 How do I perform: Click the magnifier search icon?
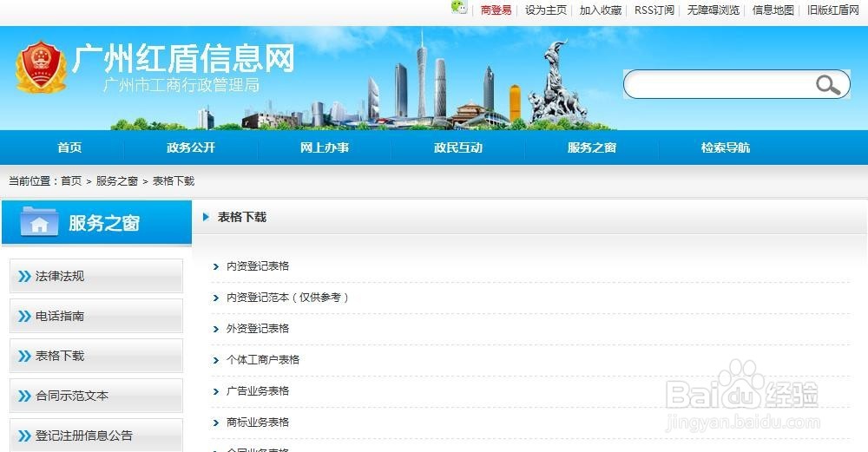coord(828,85)
